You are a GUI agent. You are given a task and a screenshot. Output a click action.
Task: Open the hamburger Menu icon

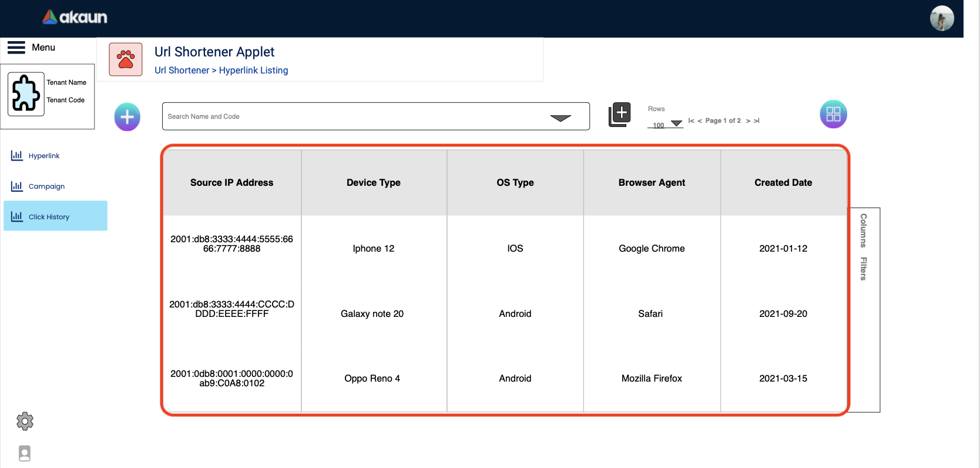(16, 48)
